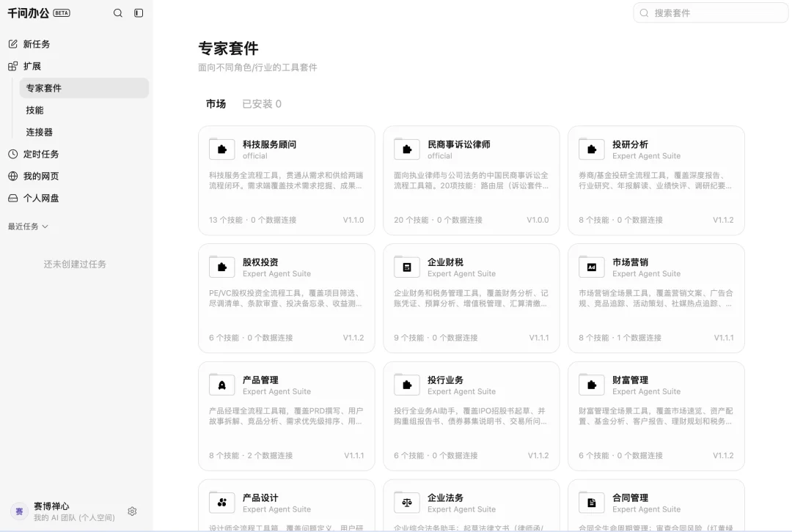This screenshot has width=792, height=532.
Task: Click the 还未创建过任务 placeholder text
Action: click(75, 264)
